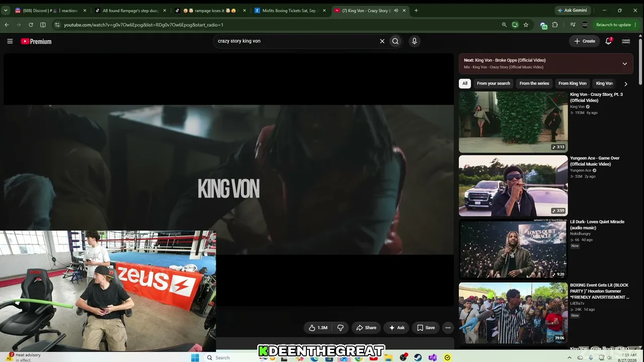Open the YouTube account avatar menu
644x362 pixels.
626,41
